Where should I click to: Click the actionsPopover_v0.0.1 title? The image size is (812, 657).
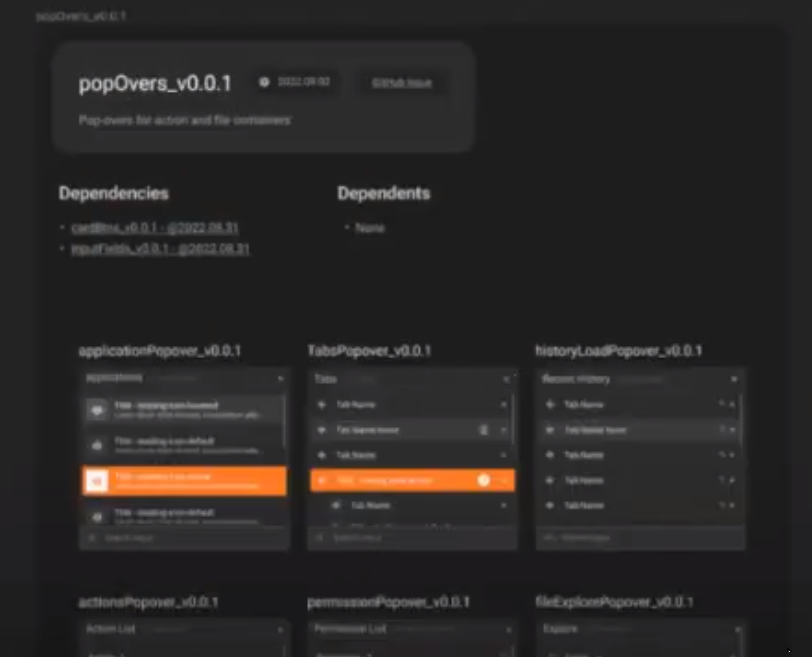tap(148, 602)
